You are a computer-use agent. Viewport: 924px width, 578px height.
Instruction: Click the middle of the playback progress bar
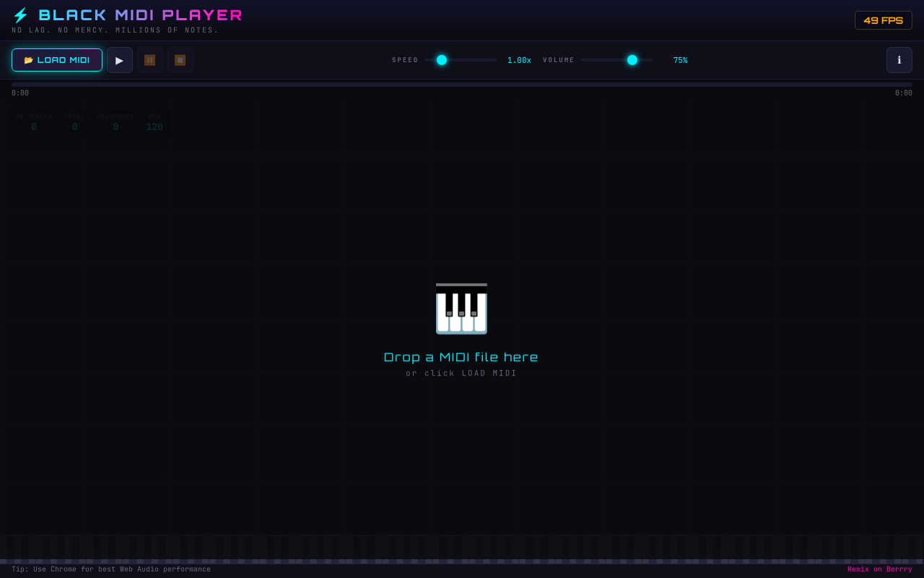click(462, 85)
